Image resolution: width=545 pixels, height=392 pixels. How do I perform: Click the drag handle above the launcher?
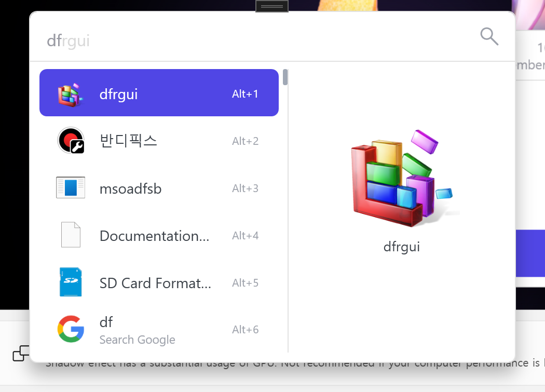(x=272, y=6)
